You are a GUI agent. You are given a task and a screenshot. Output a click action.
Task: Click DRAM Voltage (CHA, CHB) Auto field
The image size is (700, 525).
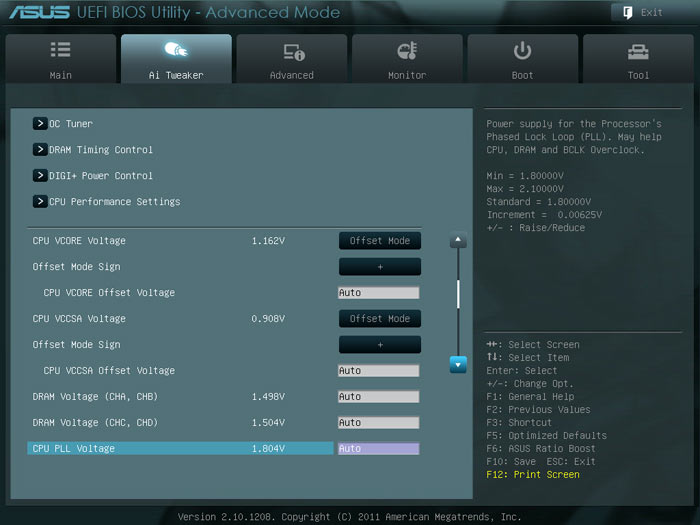379,397
